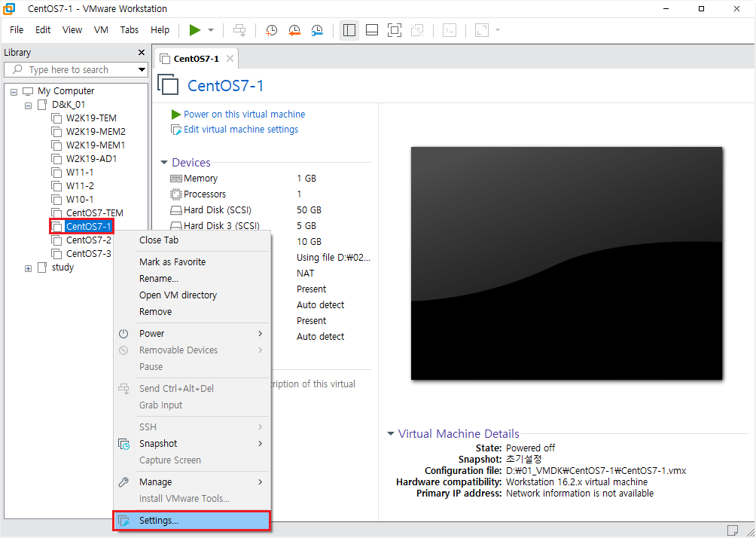Collapse the D&K_01 folder node
Screen dimensions: 756x538
(28, 105)
